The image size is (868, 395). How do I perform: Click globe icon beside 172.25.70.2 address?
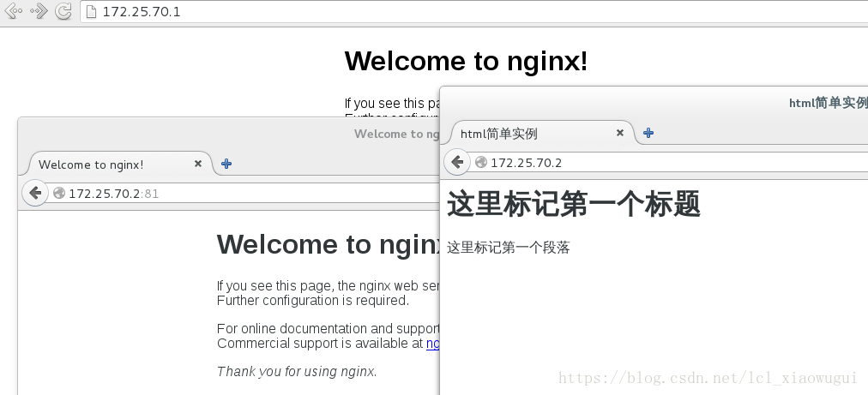[481, 162]
